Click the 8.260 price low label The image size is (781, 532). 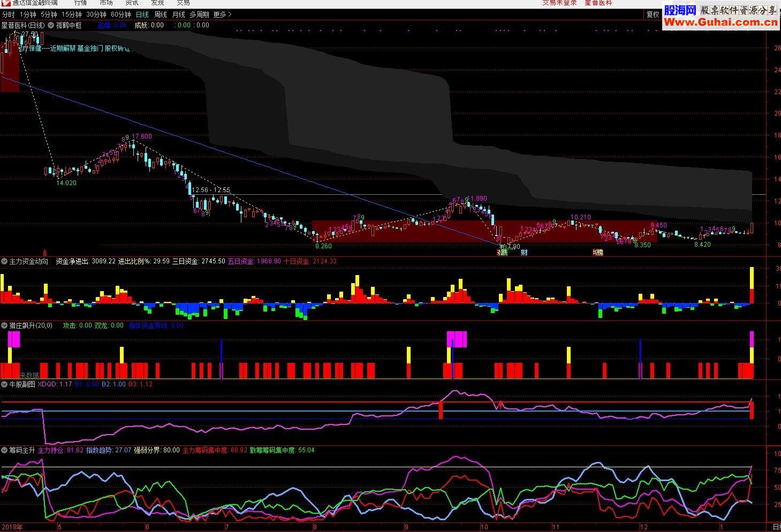pos(323,246)
